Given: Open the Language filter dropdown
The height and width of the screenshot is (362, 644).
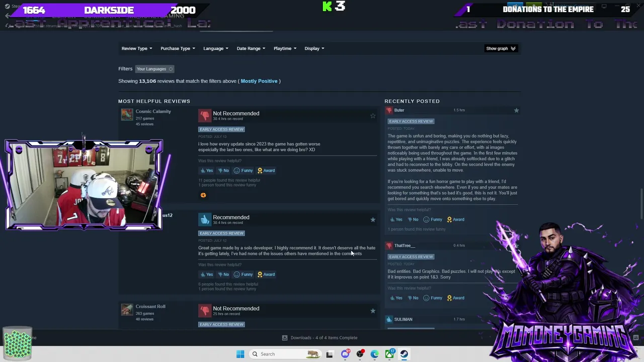Looking at the screenshot, I should [x=215, y=48].
